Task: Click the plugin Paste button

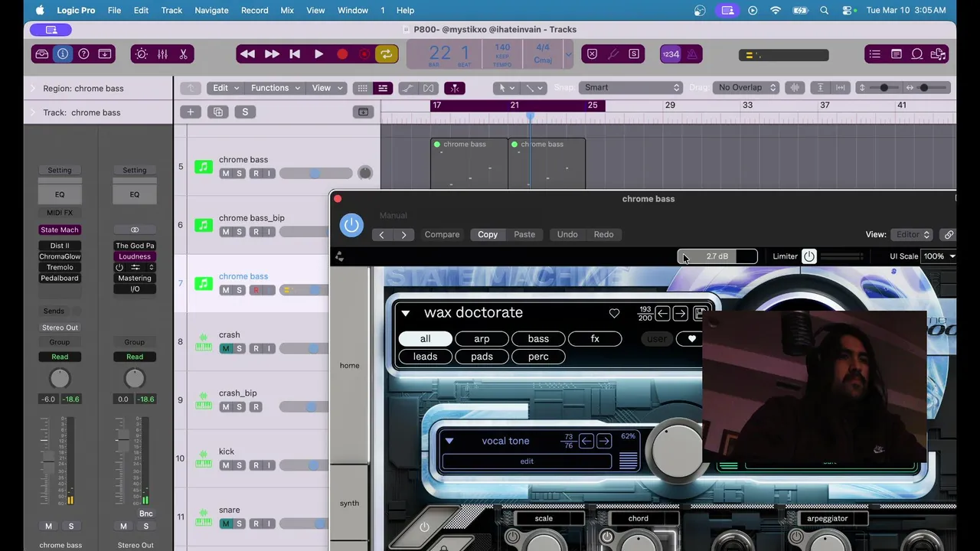Action: (524, 234)
